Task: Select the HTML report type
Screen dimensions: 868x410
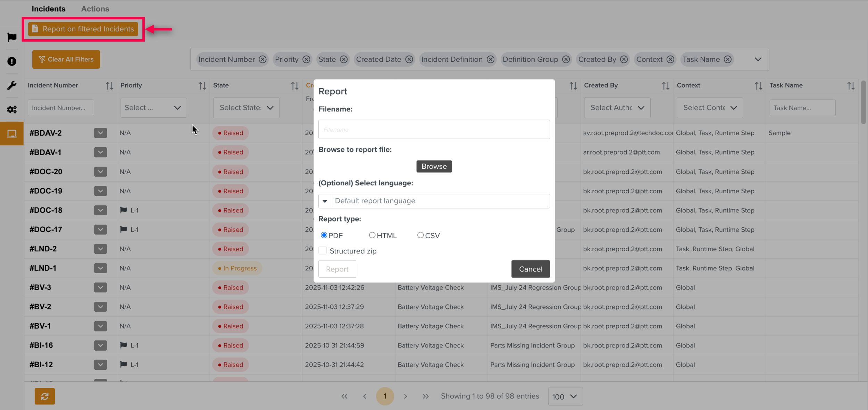Action: pyautogui.click(x=372, y=235)
